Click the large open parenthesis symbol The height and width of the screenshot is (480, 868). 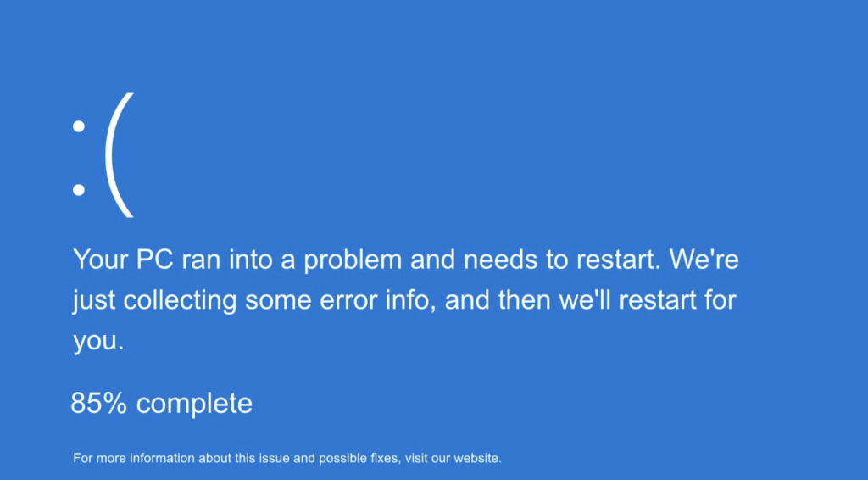point(120,155)
